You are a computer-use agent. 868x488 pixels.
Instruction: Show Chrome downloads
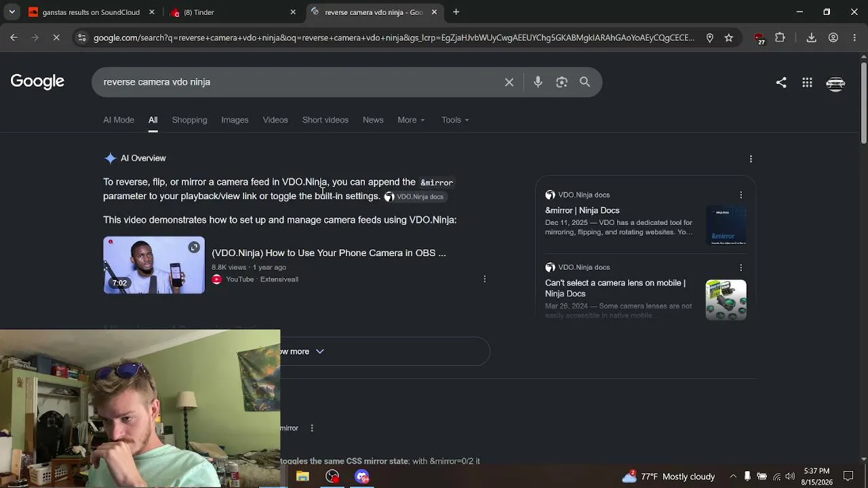pyautogui.click(x=811, y=38)
